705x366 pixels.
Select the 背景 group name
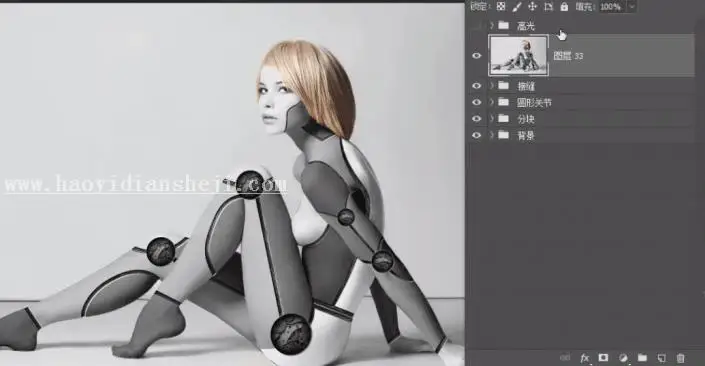(x=526, y=135)
